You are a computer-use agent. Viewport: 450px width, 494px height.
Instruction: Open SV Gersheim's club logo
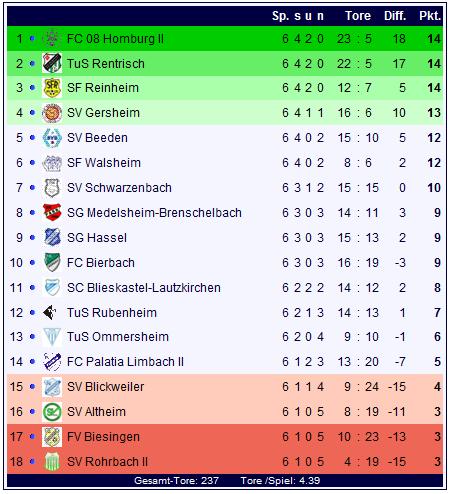tap(52, 113)
